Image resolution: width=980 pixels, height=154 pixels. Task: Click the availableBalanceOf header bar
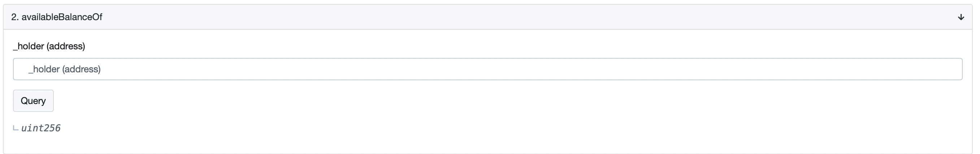(487, 17)
